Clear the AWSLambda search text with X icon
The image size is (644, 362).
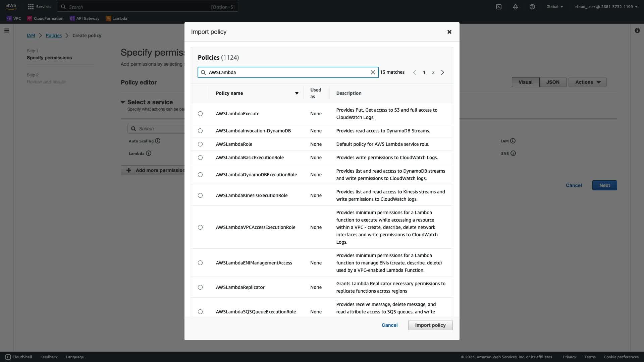tap(373, 72)
